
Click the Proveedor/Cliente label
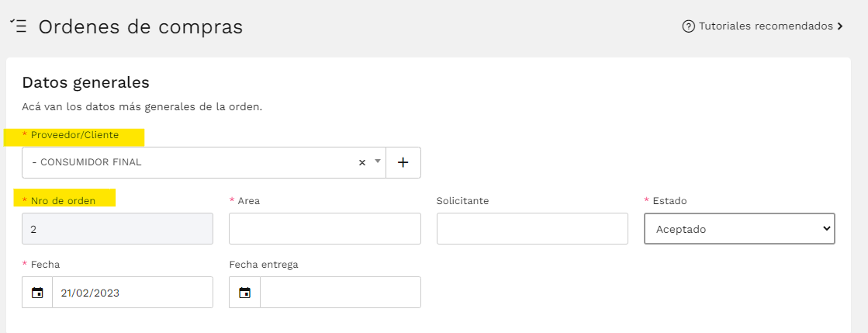[74, 134]
